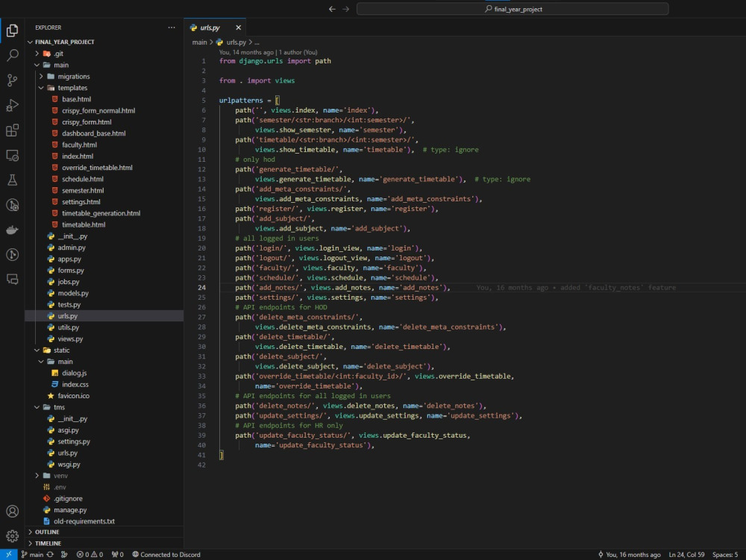Click the remote window indicator in the status bar

[8, 554]
